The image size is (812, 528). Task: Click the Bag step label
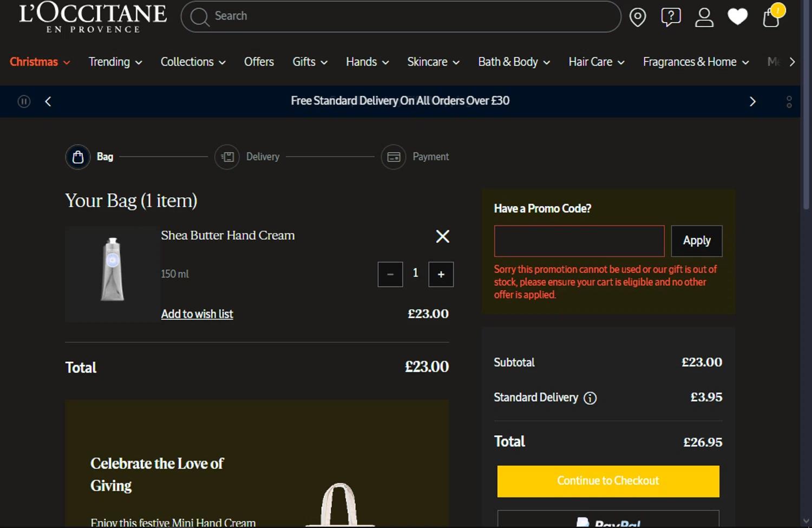point(105,157)
